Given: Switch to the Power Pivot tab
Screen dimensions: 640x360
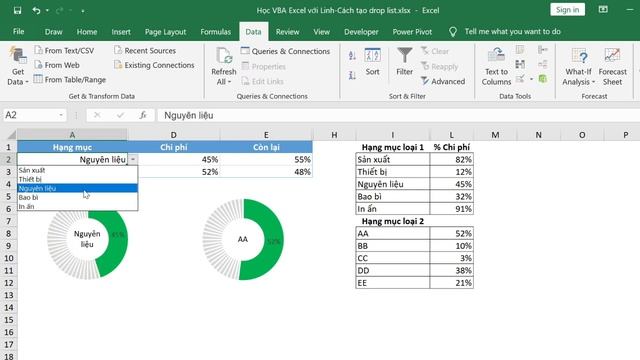Looking at the screenshot, I should [x=412, y=31].
